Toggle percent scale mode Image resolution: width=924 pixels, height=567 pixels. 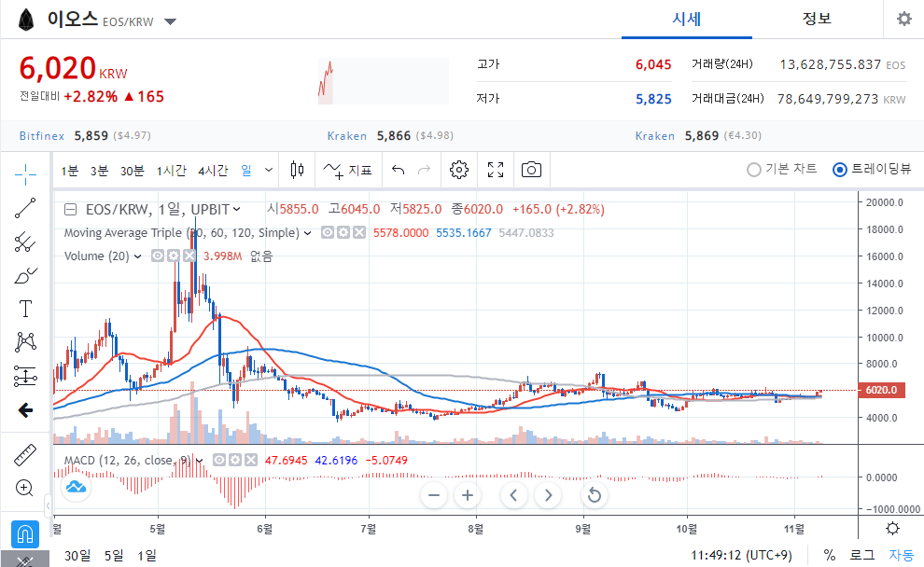[x=830, y=555]
